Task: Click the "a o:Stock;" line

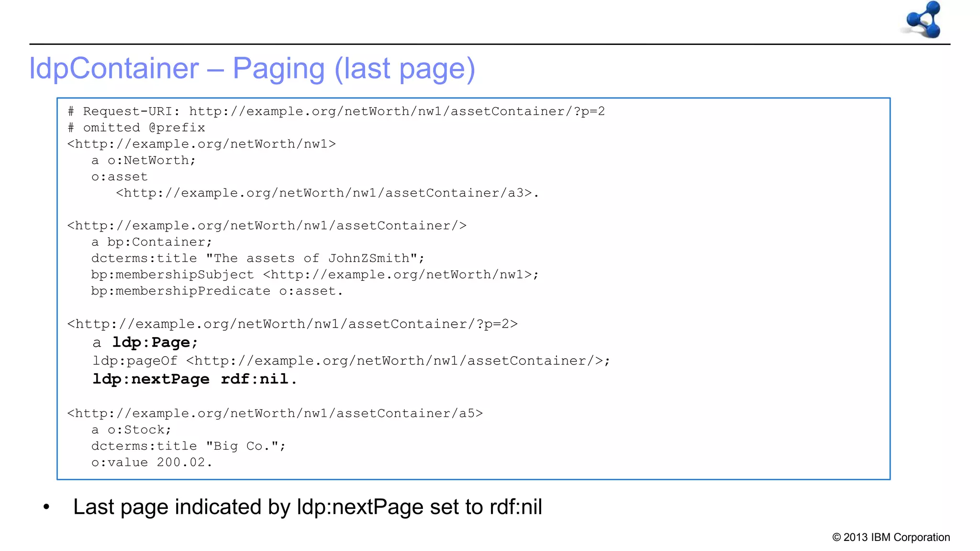Action: 131,430
